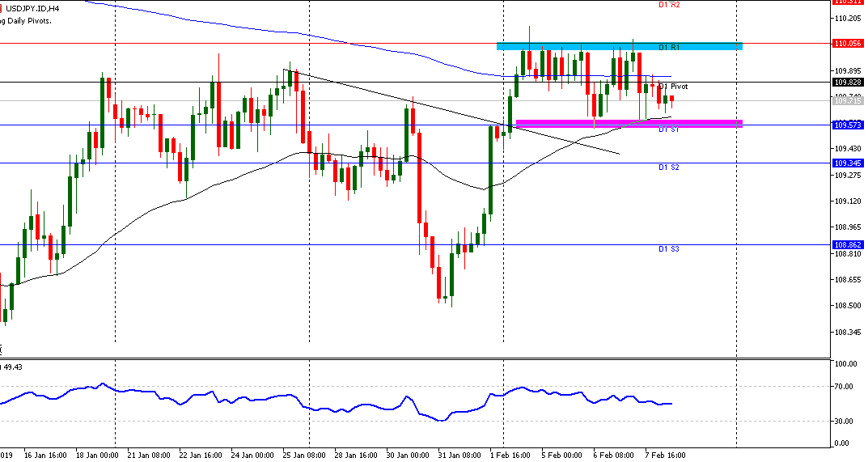The image size is (868, 462).
Task: Click the USDJPY.ID,H4 chart title
Action: coord(34,8)
